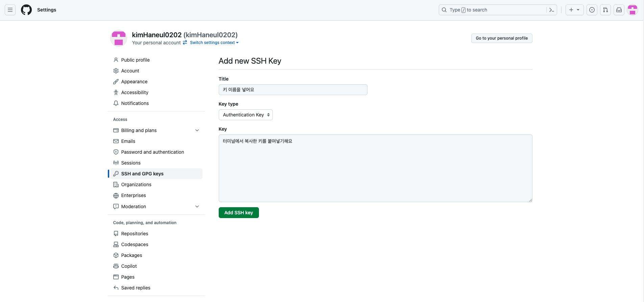Image resolution: width=644 pixels, height=302 pixels.
Task: Click the globe icon beside Enterprises
Action: tap(116, 195)
